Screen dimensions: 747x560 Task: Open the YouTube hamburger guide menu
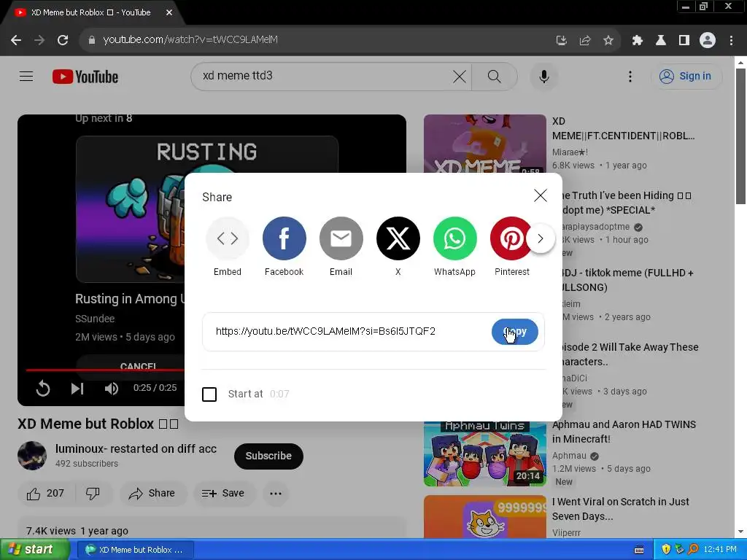pos(26,76)
